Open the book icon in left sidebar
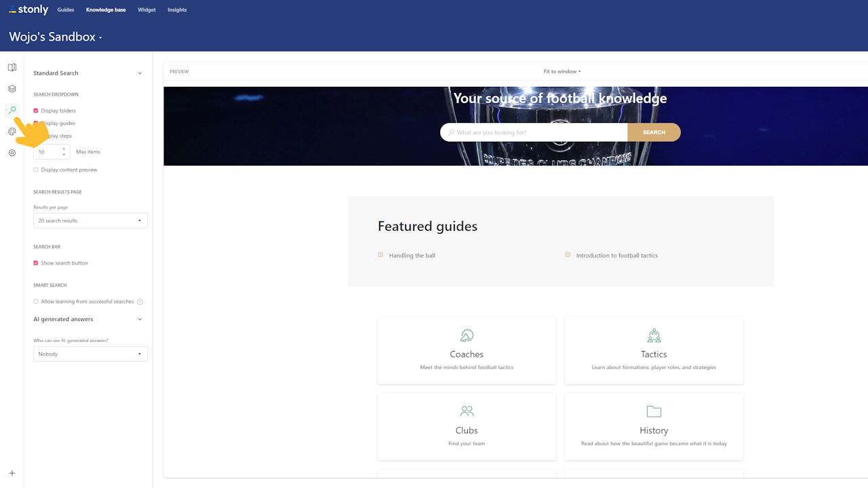Image resolution: width=868 pixels, height=488 pixels. pos(12,67)
